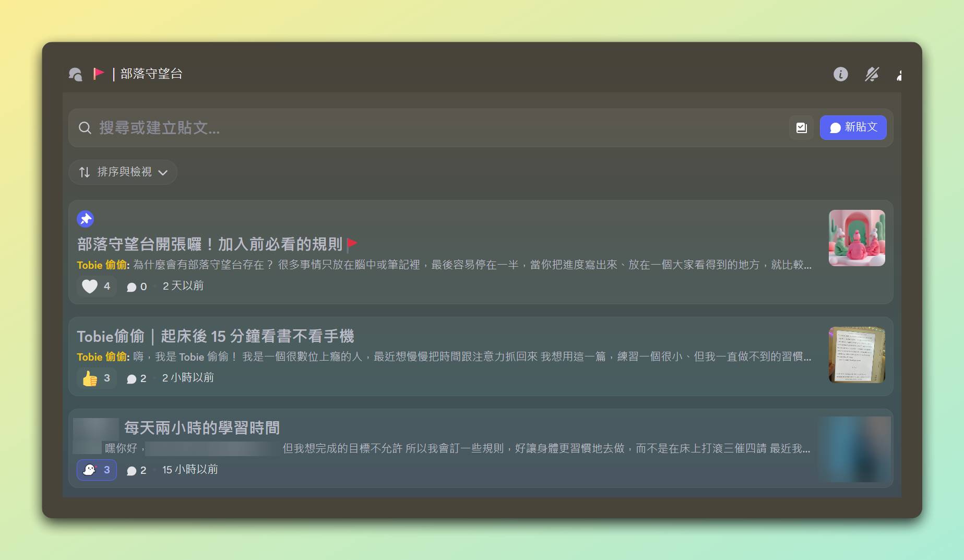Click comment bubble icon on the rules post
Screen dimensions: 964x560
[x=132, y=287]
